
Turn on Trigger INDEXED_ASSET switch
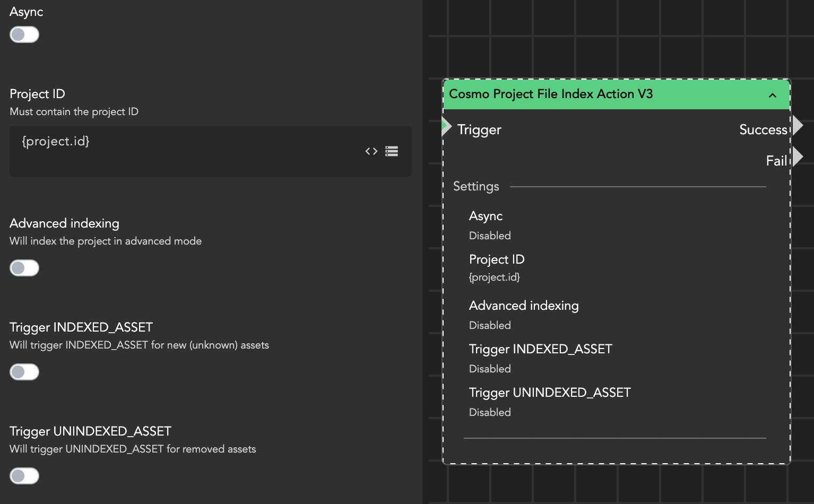pos(24,372)
